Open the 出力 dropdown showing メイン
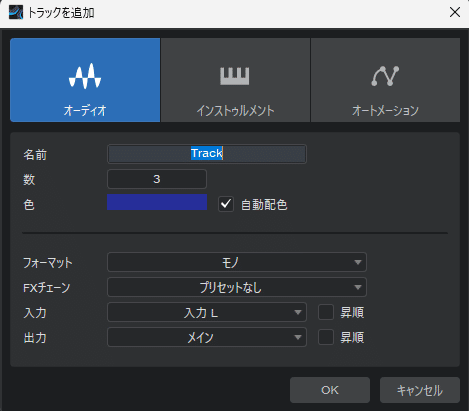 tap(207, 337)
